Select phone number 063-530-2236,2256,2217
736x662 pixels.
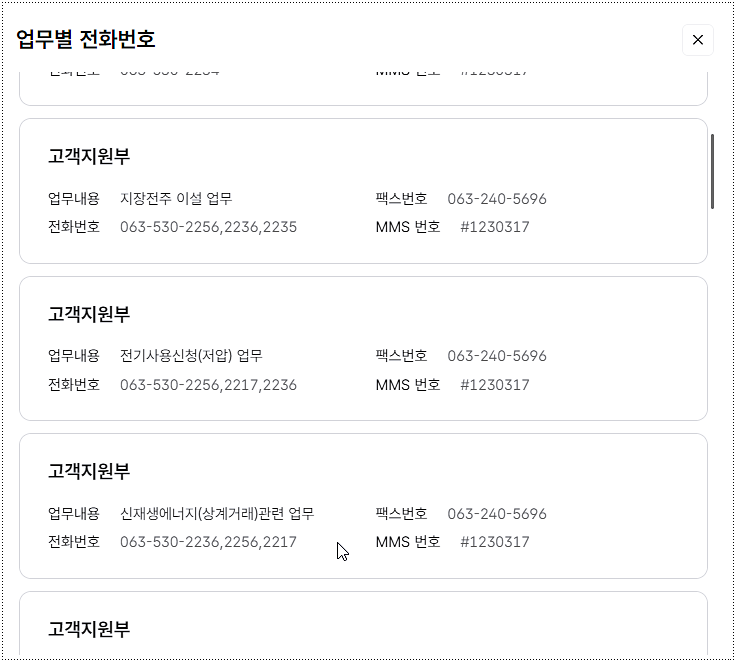(x=208, y=542)
